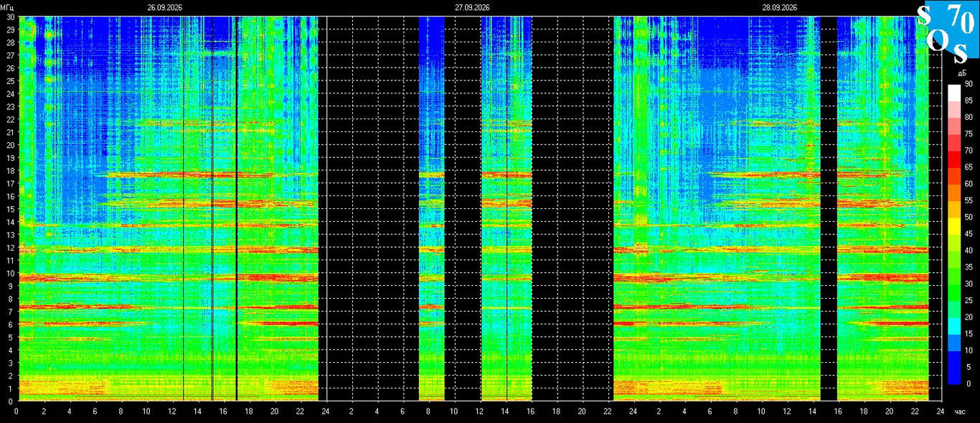Click the час time axis unit label

point(960,412)
